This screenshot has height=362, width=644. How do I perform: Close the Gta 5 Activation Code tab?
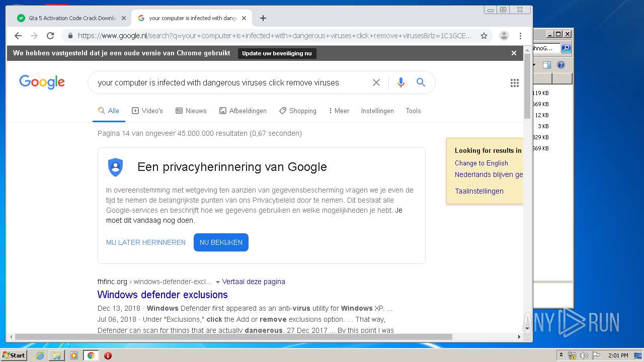click(124, 18)
